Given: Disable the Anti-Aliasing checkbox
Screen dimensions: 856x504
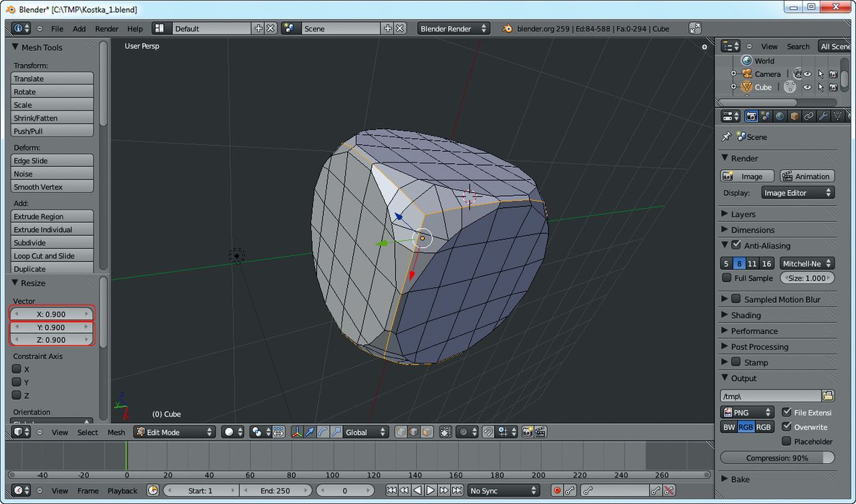Looking at the screenshot, I should [x=736, y=245].
